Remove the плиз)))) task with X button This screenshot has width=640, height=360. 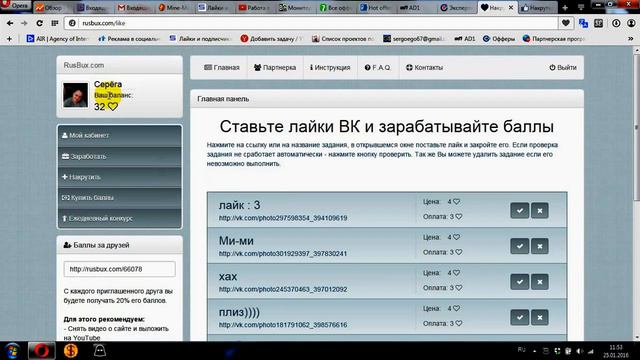click(x=540, y=317)
